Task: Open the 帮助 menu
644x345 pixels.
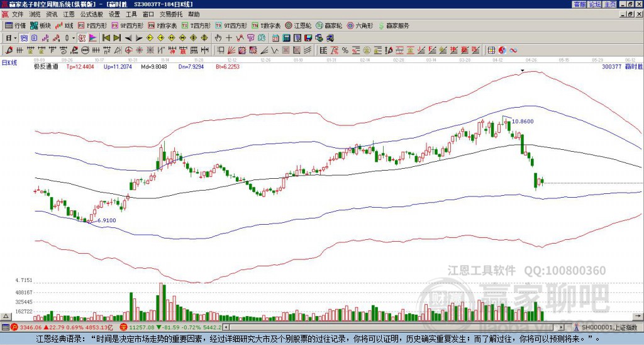Action: [x=194, y=14]
